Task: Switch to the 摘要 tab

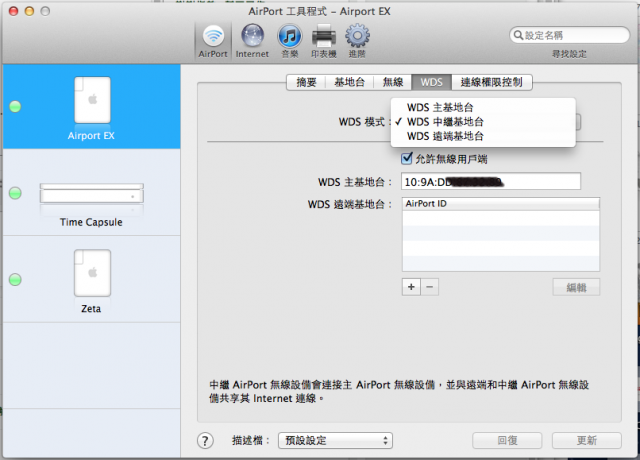Action: coord(306,82)
